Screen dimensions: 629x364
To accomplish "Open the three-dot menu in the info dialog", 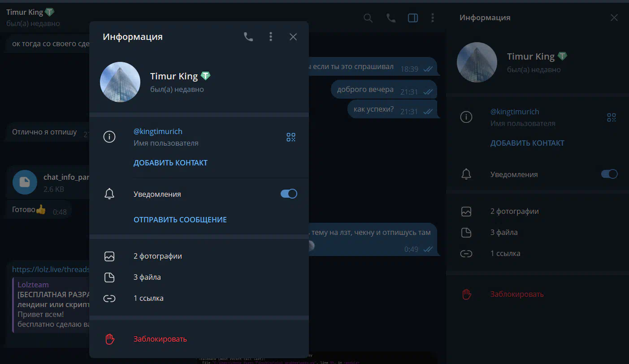I will point(271,37).
